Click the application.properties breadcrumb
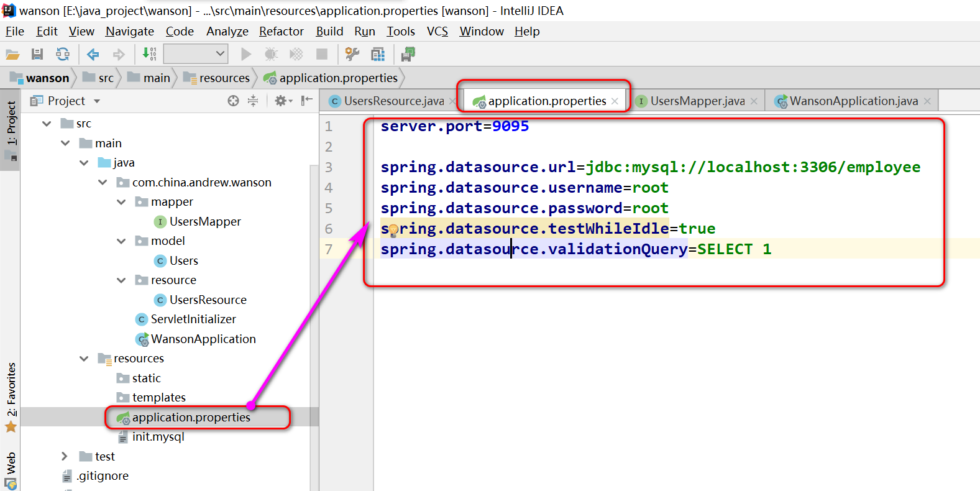Screen dimensions: 980x491 point(331,78)
